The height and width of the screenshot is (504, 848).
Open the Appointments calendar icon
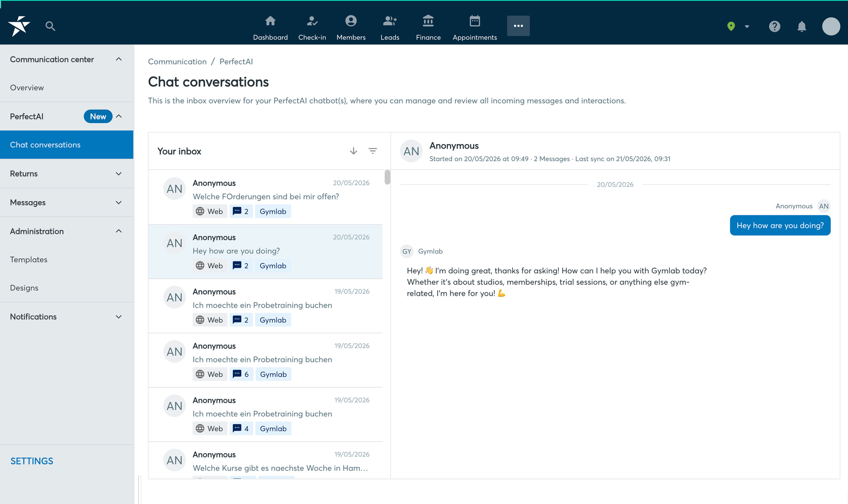click(474, 21)
